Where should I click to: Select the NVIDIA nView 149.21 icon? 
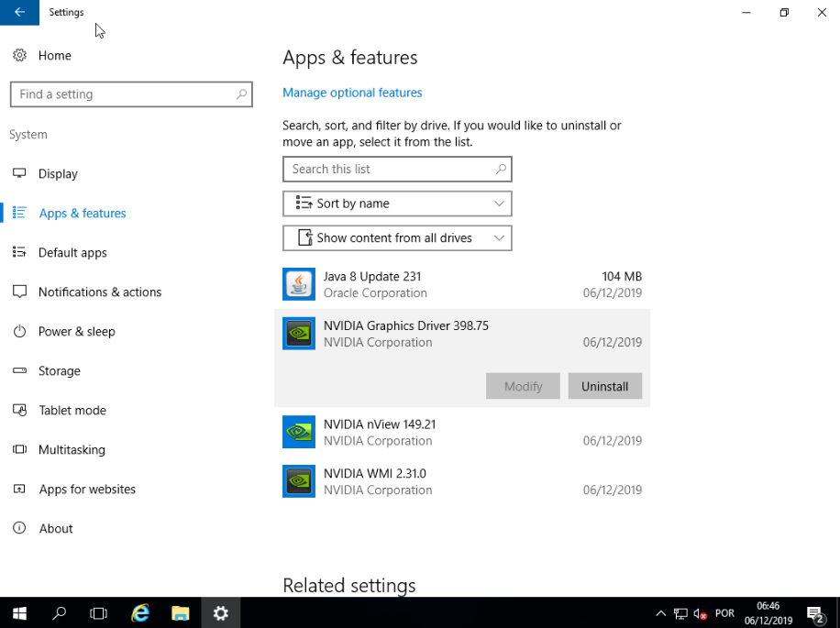tap(299, 432)
